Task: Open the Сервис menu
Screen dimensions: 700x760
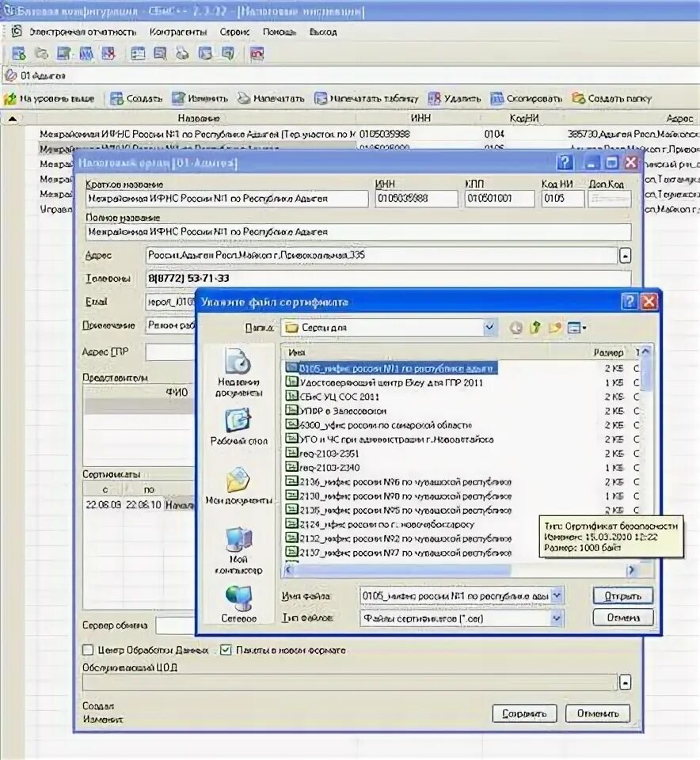Action: point(234,32)
